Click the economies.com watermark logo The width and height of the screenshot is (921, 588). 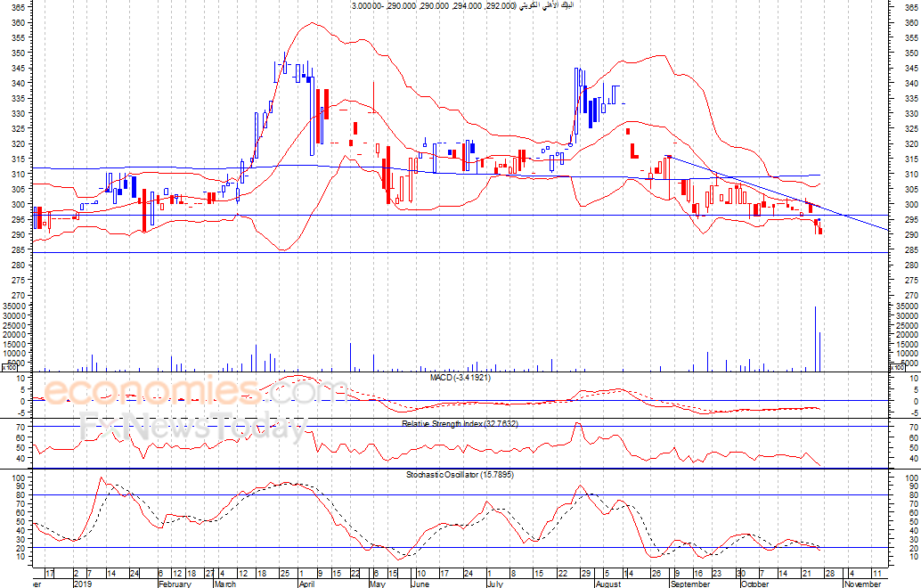[196, 392]
